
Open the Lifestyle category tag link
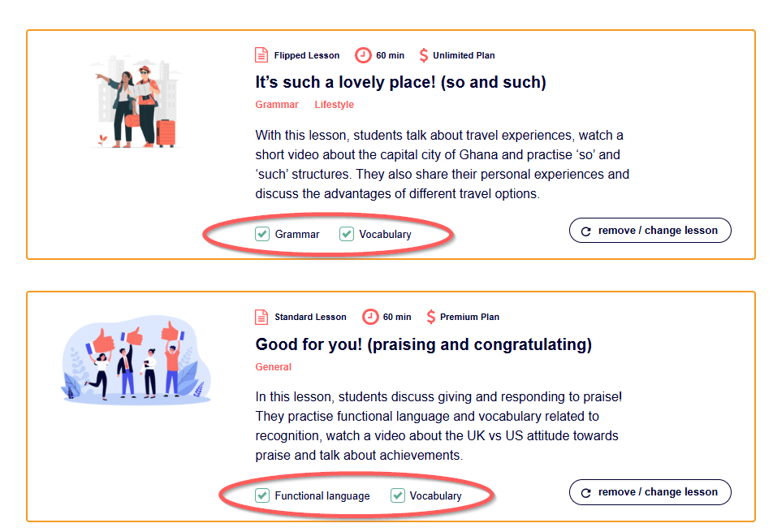335,105
